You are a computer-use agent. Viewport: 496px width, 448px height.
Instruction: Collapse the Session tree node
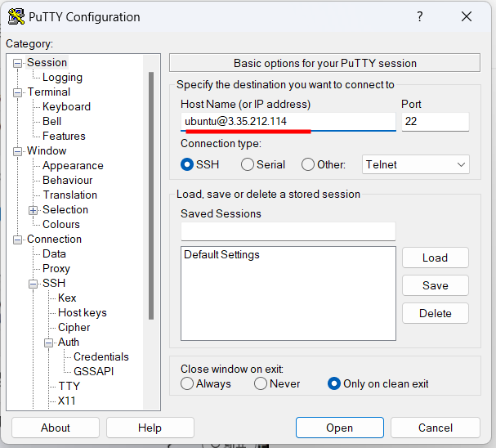click(17, 63)
